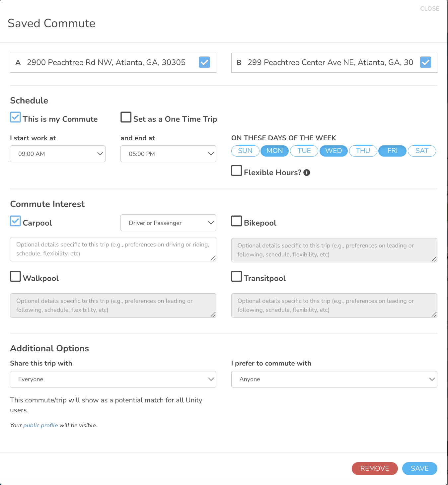Screen dimensions: 448x485
Task: Open the I prefer to commute with dropdown
Action: point(334,379)
